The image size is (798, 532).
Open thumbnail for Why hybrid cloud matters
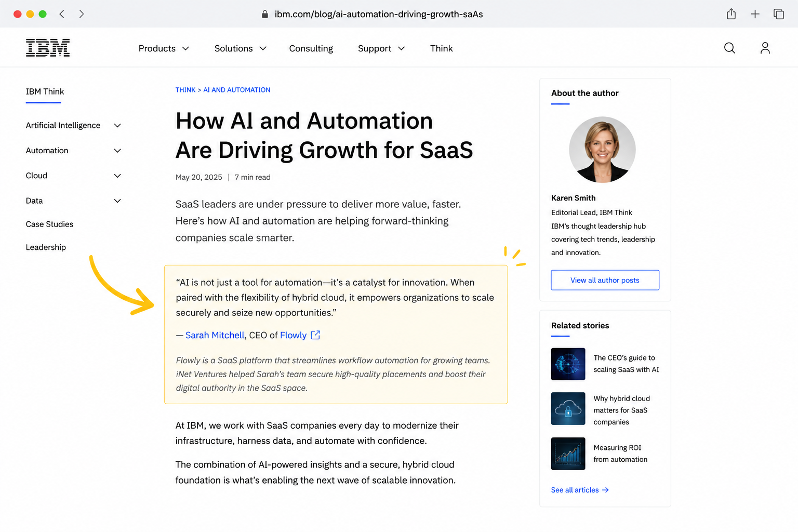point(568,408)
